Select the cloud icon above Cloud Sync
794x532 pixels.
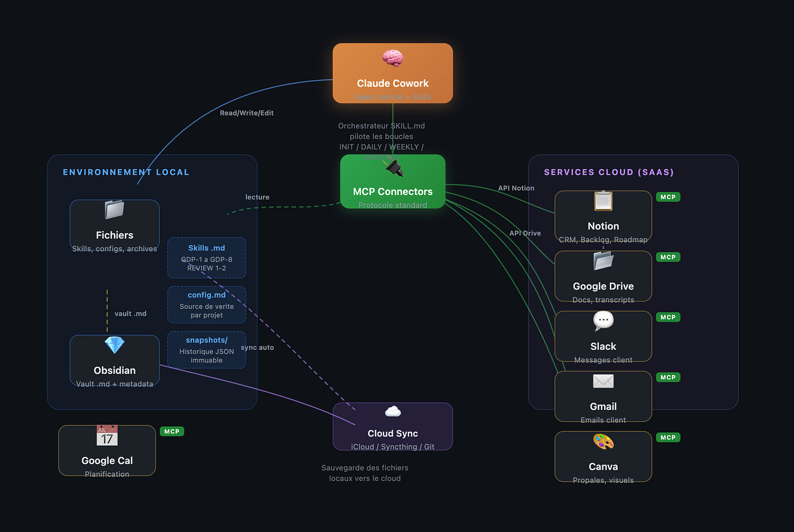point(393,412)
